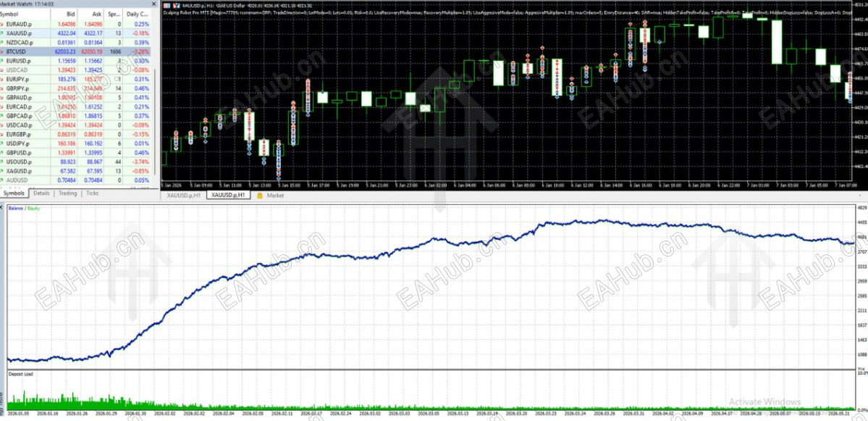Select the Symbols tab
This screenshot has width=868, height=421.
click(14, 193)
